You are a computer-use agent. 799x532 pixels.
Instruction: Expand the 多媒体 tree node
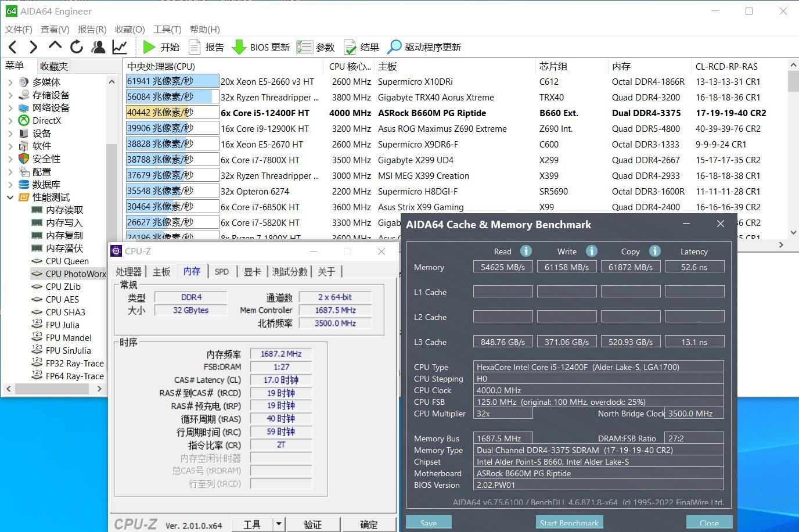10,82
